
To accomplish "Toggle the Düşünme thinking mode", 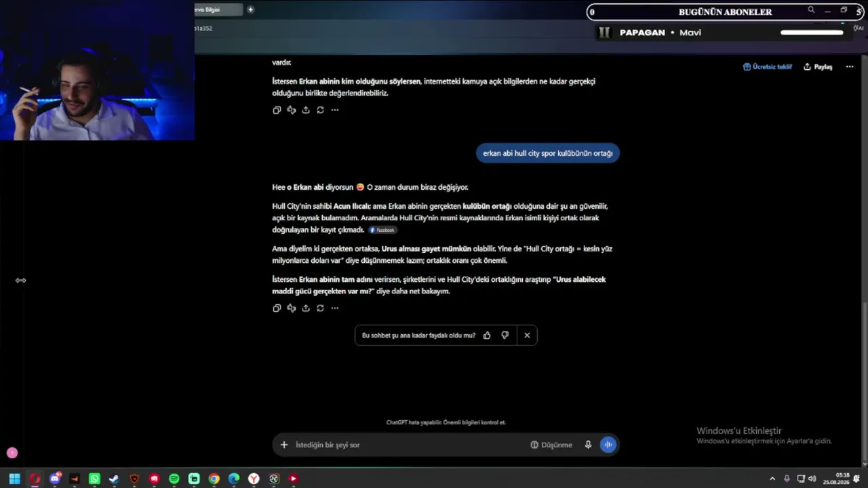I will pos(551,445).
